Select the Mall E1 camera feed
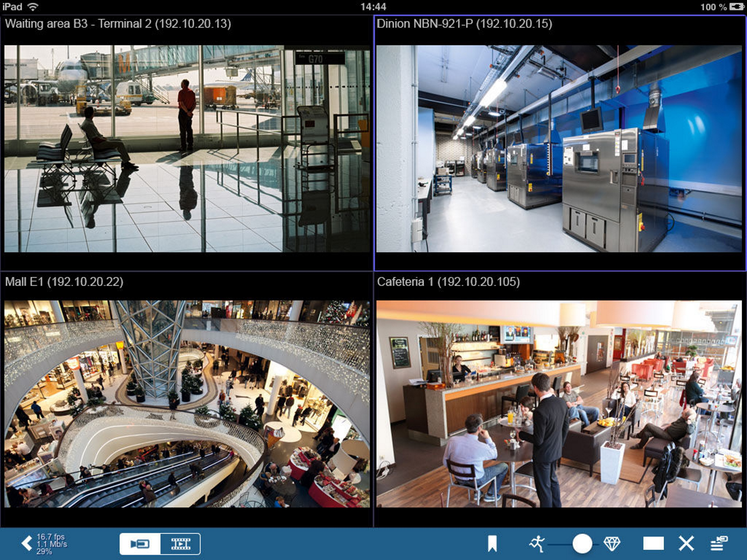The height and width of the screenshot is (560, 747). [187, 404]
